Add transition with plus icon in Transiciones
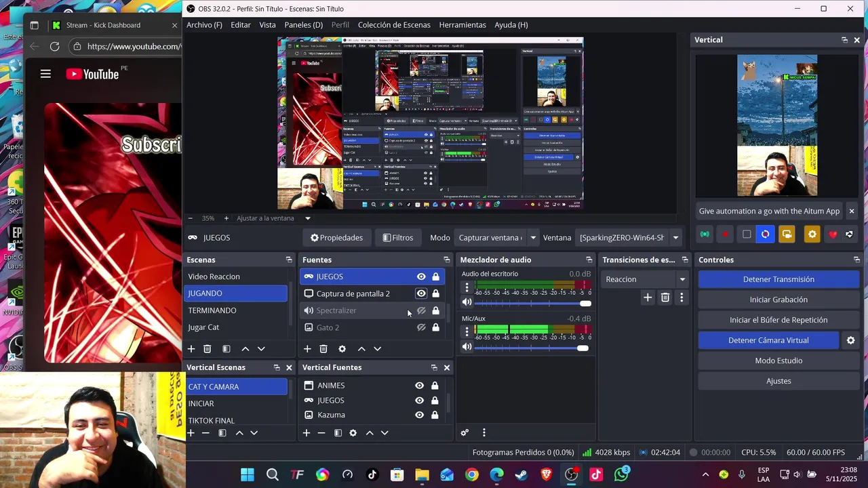868x488 pixels. (648, 298)
